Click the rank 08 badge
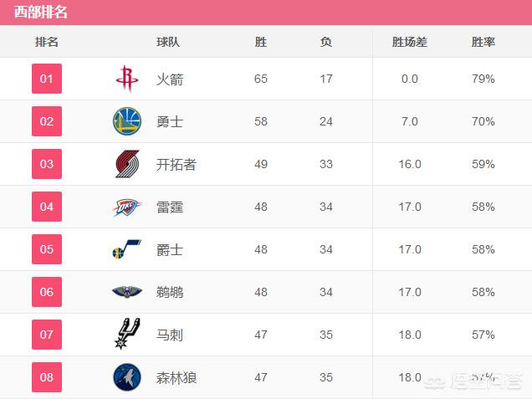 click(47, 377)
